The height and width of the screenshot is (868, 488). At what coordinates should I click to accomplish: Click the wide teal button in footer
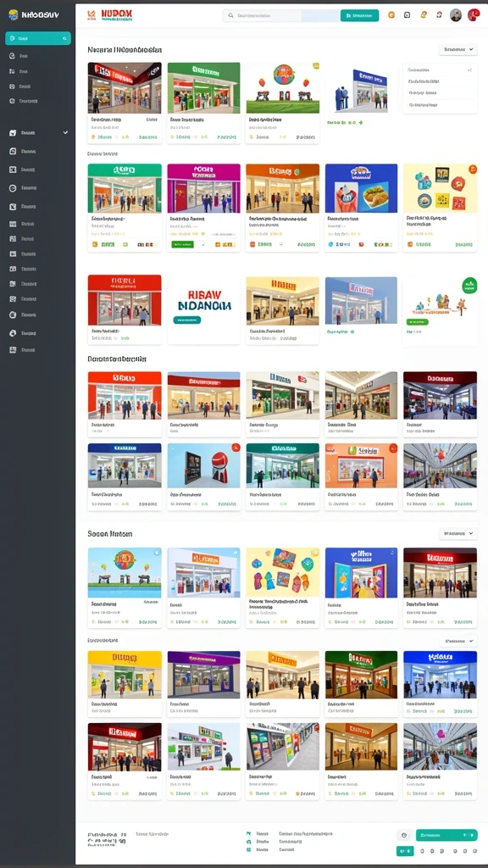click(446, 835)
